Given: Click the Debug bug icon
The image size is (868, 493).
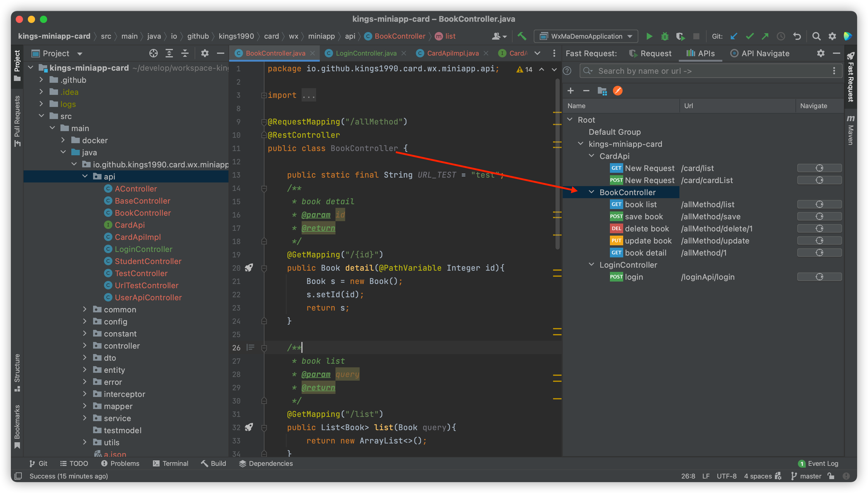Looking at the screenshot, I should [x=665, y=36].
